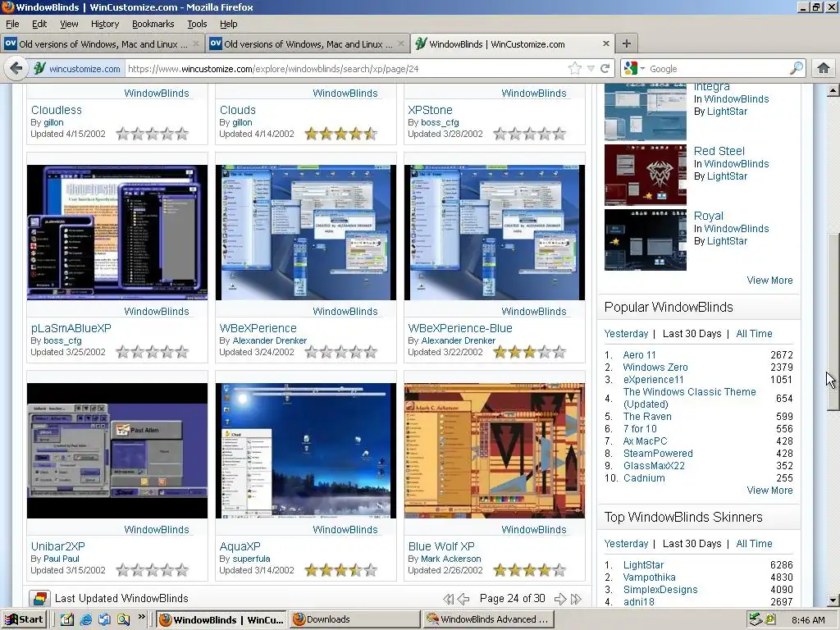Image resolution: width=840 pixels, height=630 pixels.
Task: Open the Firefox home page icon
Action: click(x=824, y=68)
